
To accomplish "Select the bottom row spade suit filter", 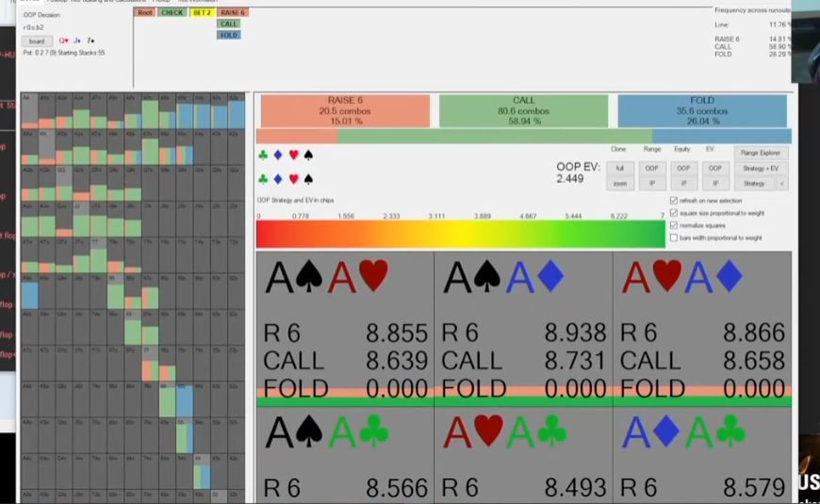I will pos(308,179).
